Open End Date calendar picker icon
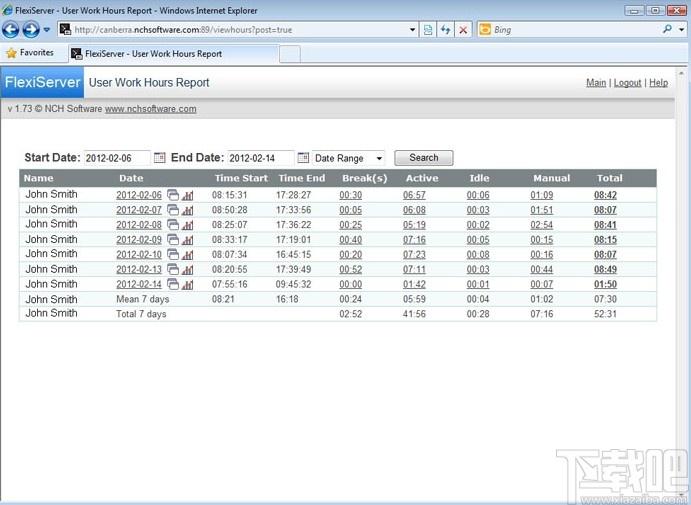The width and height of the screenshot is (691, 505). point(303,157)
